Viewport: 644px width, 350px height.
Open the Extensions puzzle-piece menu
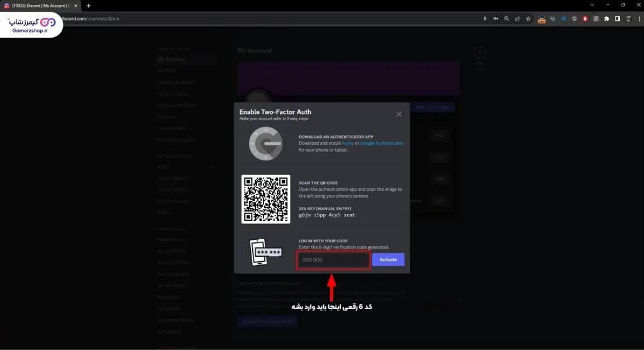tap(607, 19)
